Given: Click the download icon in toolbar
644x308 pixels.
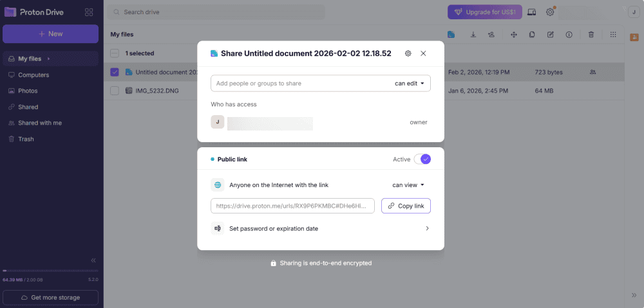Looking at the screenshot, I should click(473, 35).
